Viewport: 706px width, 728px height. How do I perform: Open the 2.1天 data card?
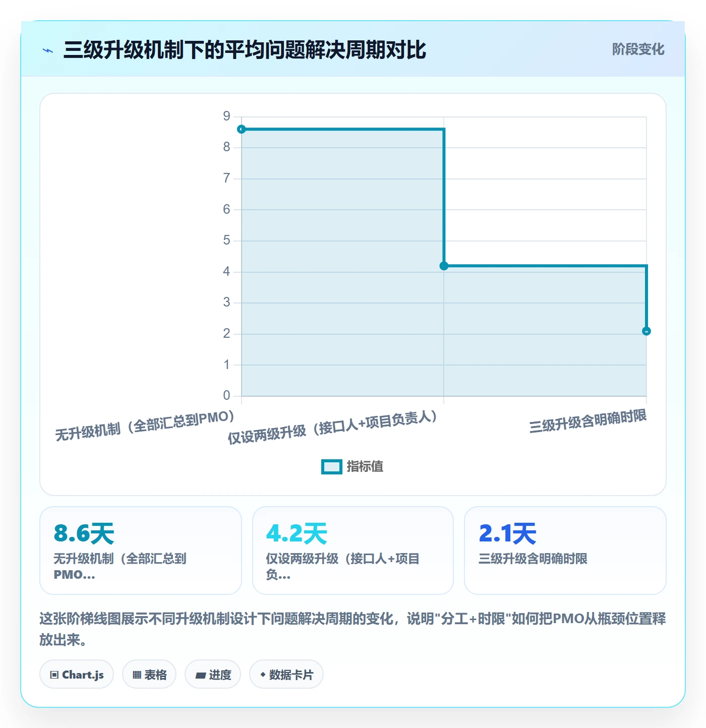pyautogui.click(x=565, y=551)
